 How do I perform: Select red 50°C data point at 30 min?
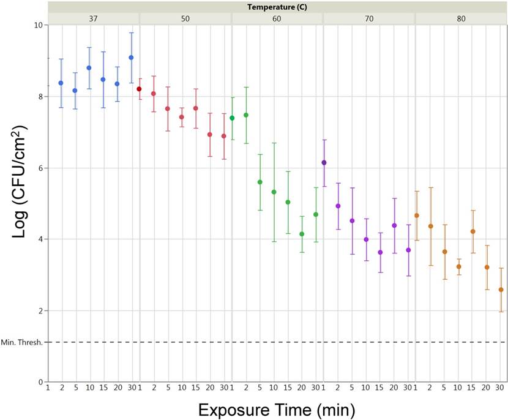224,136
